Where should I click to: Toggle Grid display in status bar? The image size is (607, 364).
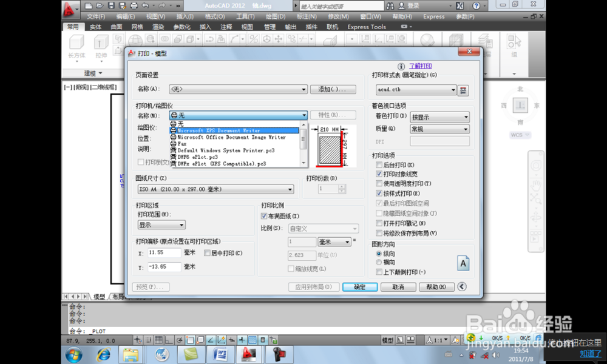pos(158,340)
